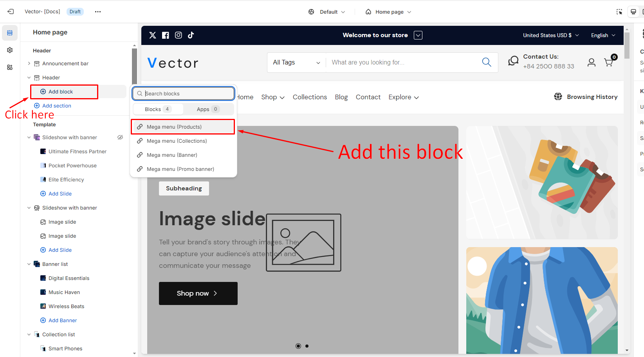This screenshot has height=357, width=644.
Task: Toggle visibility of Slideshow with banner section
Action: 120,137
